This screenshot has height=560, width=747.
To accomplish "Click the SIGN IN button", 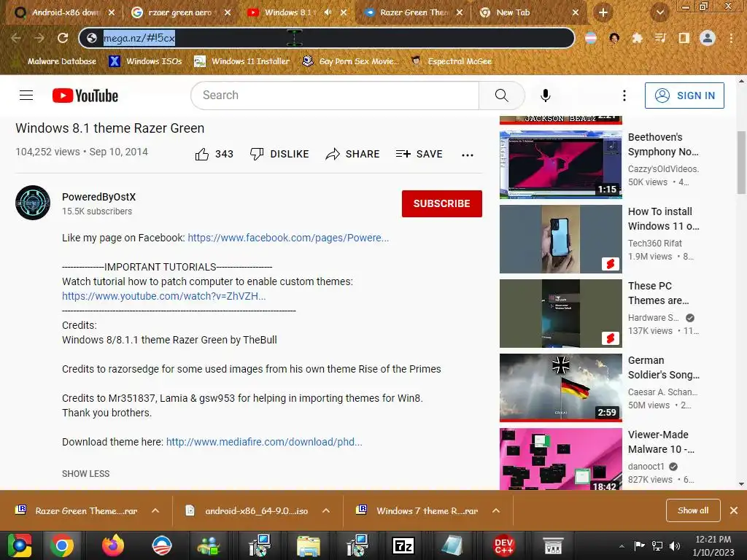I will tap(684, 96).
